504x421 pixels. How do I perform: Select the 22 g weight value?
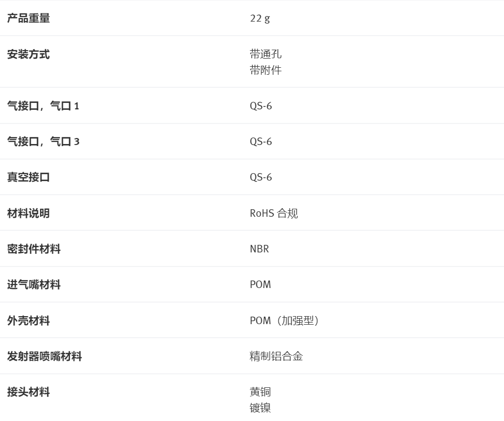tap(260, 19)
